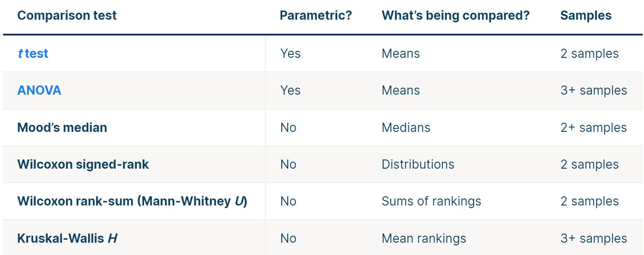Click the Means cell in ANOVA row

401,90
